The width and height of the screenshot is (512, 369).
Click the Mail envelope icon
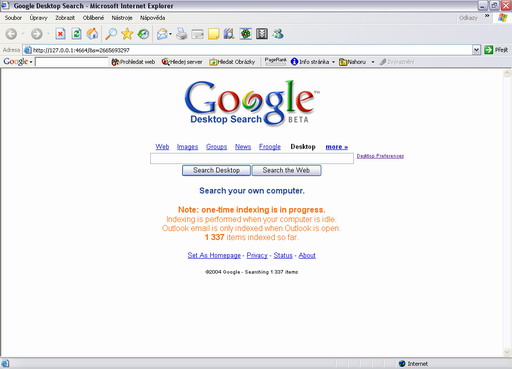[x=162, y=34]
